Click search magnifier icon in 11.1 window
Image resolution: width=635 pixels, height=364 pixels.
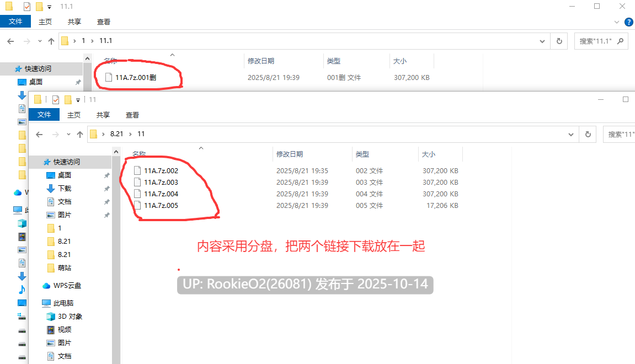click(x=620, y=41)
